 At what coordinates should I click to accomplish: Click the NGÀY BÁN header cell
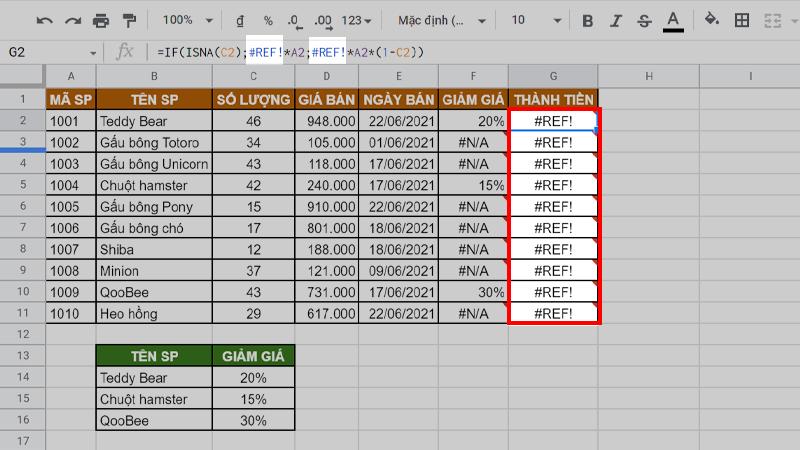click(398, 99)
